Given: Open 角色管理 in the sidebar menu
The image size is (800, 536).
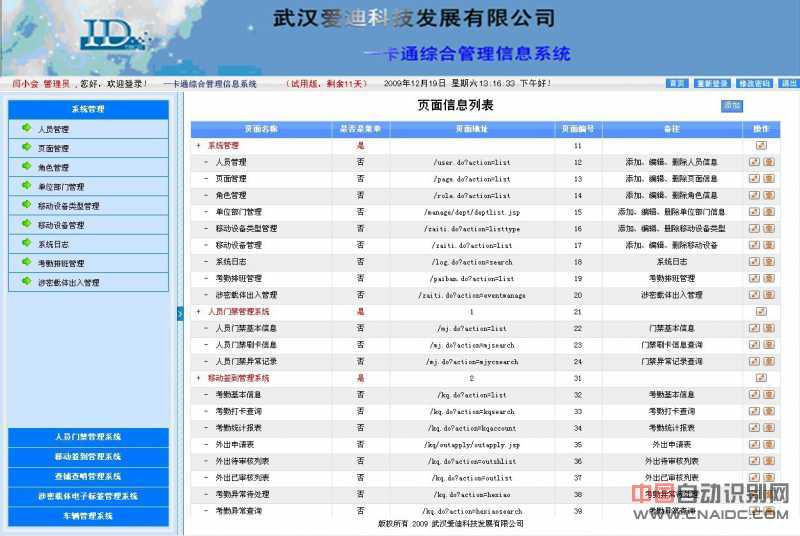Looking at the screenshot, I should click(x=54, y=168).
